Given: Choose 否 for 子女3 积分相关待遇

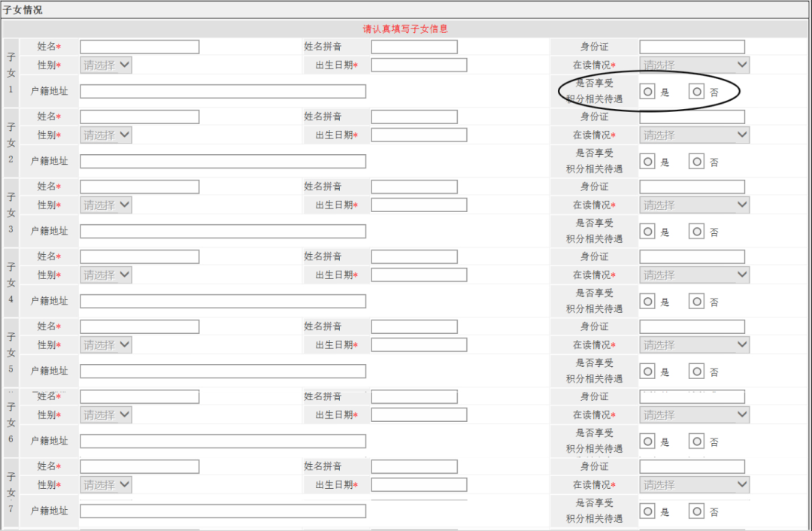Looking at the screenshot, I should pos(697,232).
